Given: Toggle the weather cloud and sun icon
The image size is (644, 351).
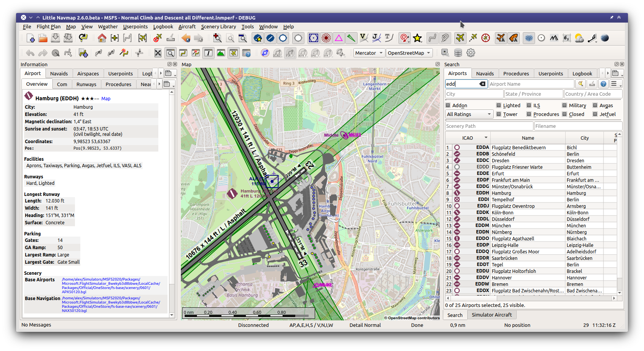Looking at the screenshot, I should (x=579, y=38).
